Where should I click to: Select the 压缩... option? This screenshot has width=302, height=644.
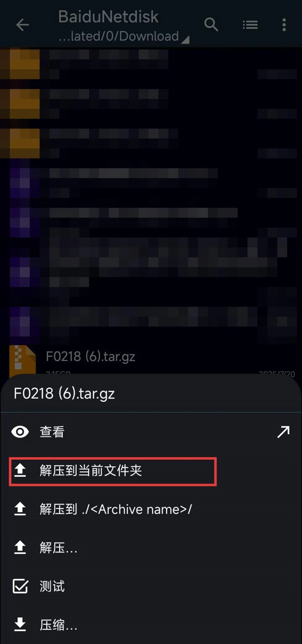pyautogui.click(x=151, y=625)
